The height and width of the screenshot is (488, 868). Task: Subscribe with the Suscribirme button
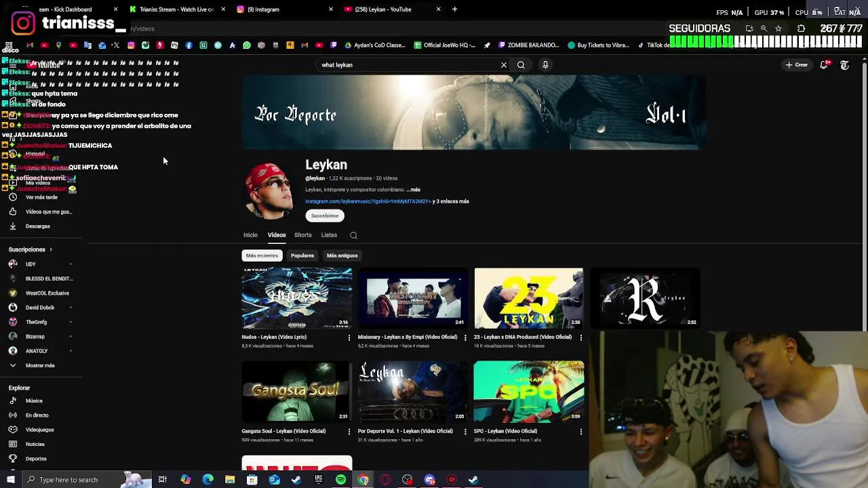tap(325, 216)
